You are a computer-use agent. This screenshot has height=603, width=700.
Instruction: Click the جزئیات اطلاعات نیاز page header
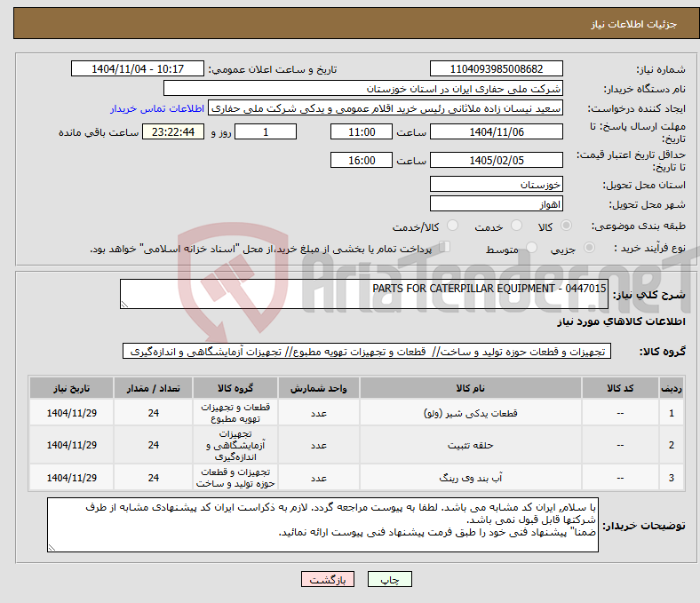tap(633, 24)
